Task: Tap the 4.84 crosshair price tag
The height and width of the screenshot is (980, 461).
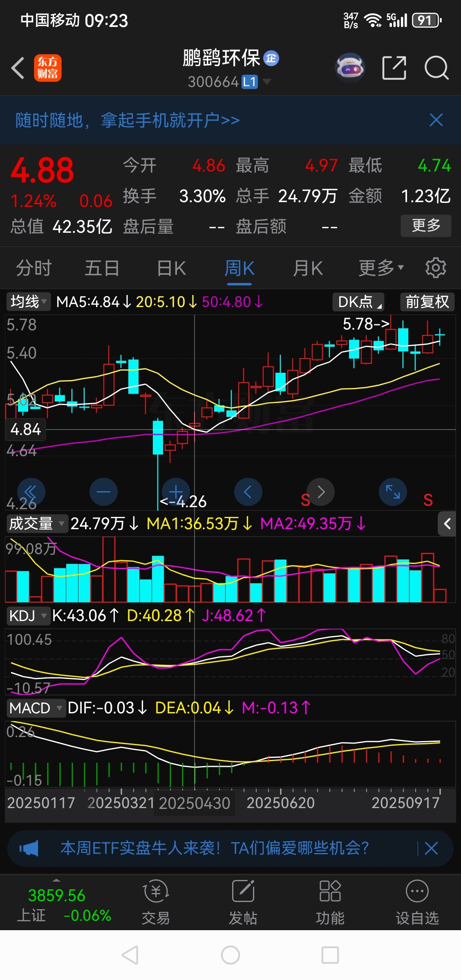Action: (25, 430)
